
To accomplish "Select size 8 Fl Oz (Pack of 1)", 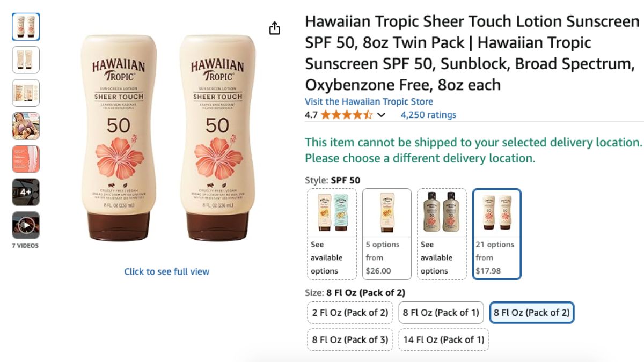I will 441,312.
